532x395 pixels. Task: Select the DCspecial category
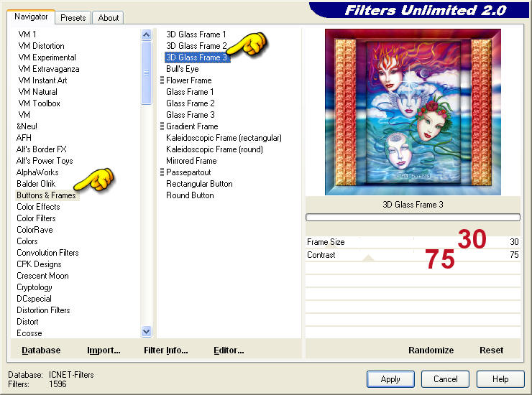(34, 299)
